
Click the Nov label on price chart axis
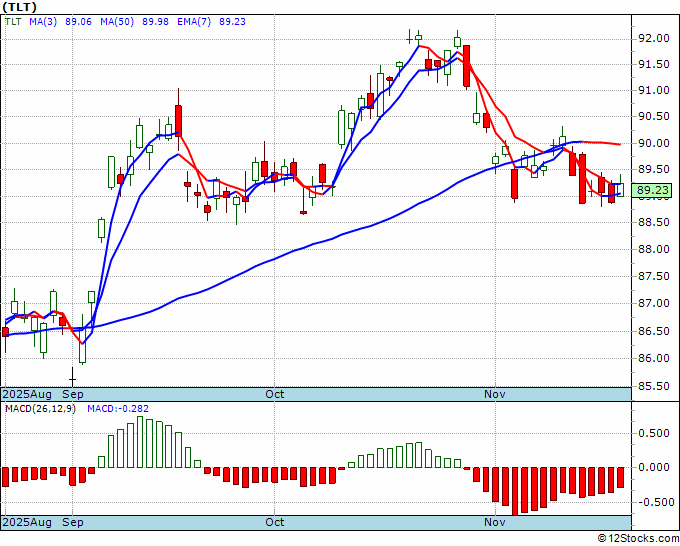[495, 394]
